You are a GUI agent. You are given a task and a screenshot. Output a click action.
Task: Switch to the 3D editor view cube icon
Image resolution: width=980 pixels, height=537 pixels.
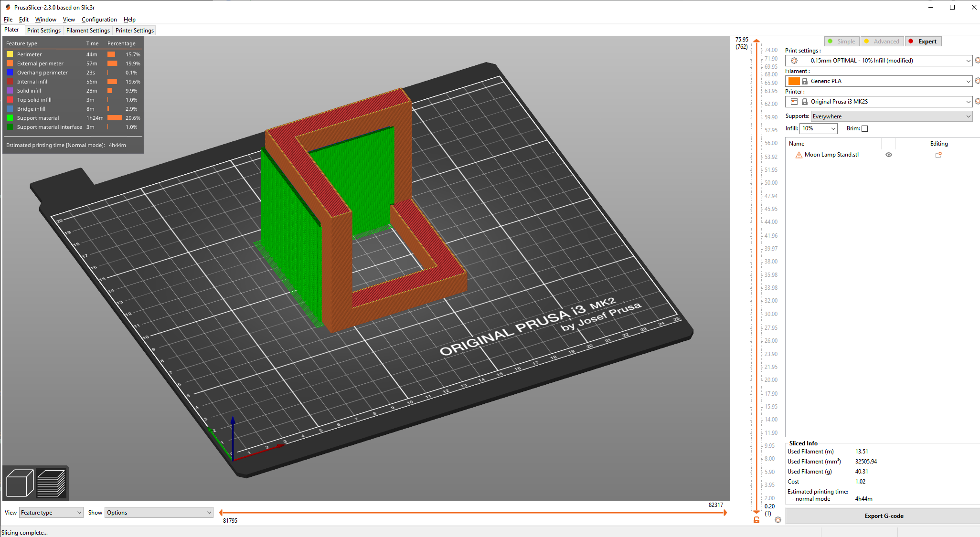(x=20, y=483)
